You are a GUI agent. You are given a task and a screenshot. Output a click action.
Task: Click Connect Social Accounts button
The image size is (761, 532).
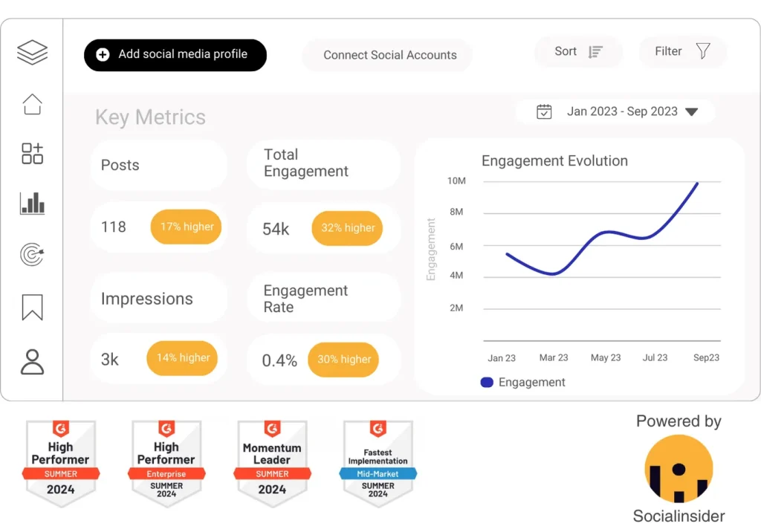coord(389,55)
